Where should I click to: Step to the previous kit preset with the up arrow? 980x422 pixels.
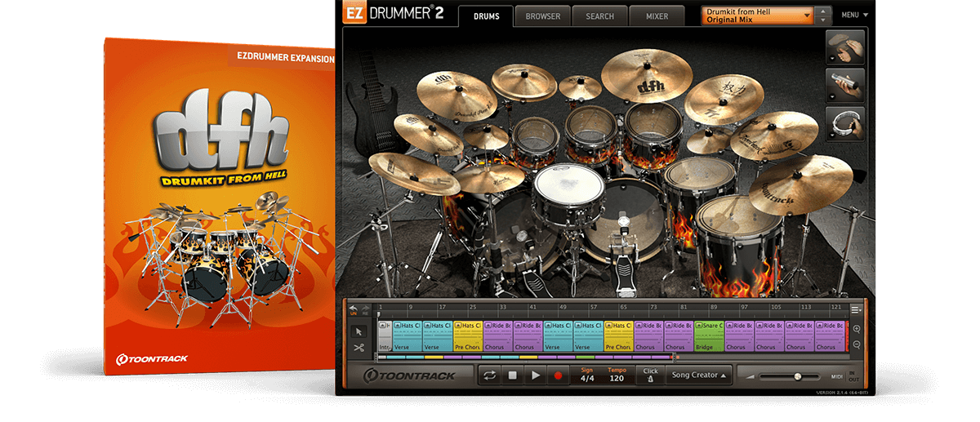(823, 11)
